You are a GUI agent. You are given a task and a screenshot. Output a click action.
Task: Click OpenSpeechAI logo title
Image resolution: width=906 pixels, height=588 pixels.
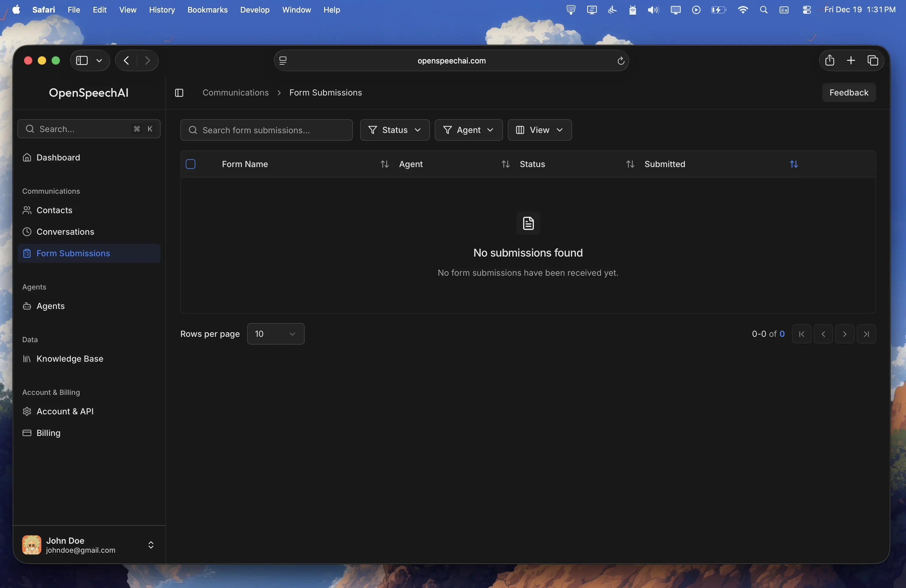point(89,93)
